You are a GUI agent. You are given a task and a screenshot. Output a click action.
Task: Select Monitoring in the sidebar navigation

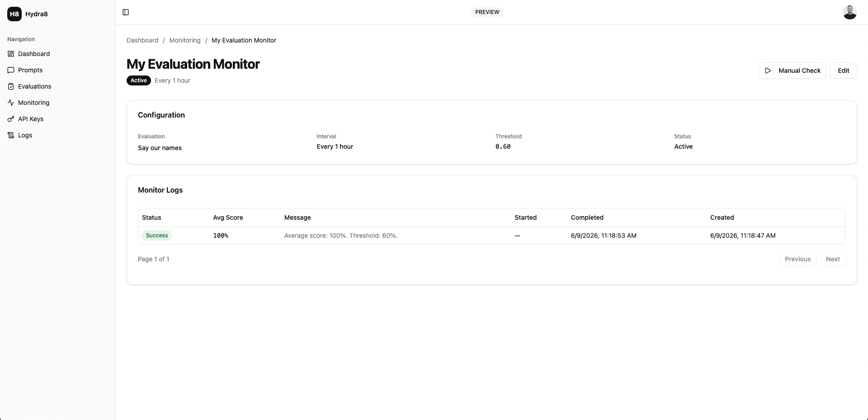[58, 103]
